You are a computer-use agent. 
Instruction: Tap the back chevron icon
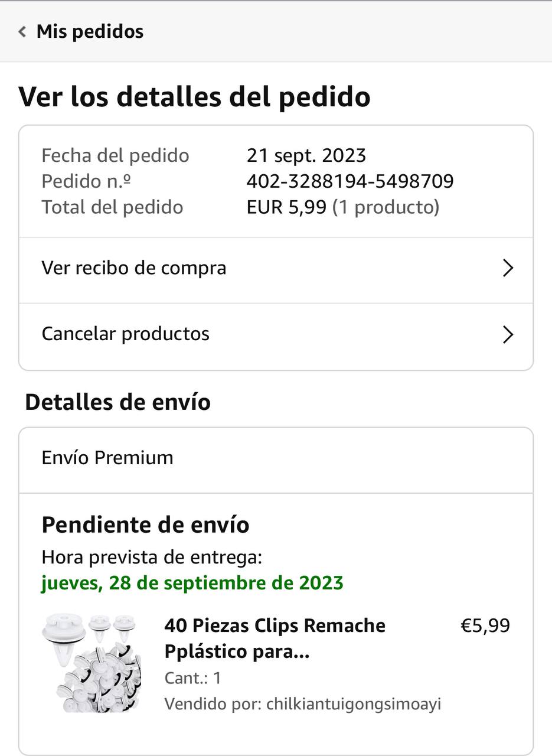tap(22, 31)
